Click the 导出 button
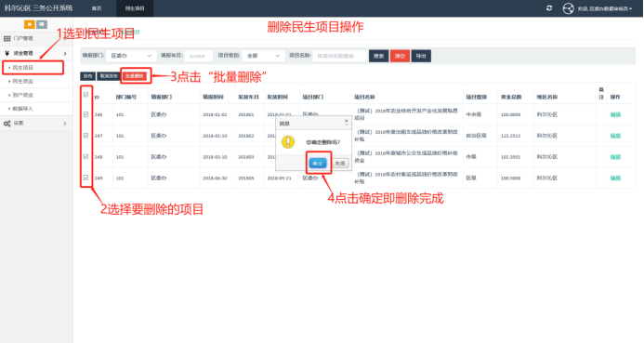The image size is (644, 343). (421, 56)
